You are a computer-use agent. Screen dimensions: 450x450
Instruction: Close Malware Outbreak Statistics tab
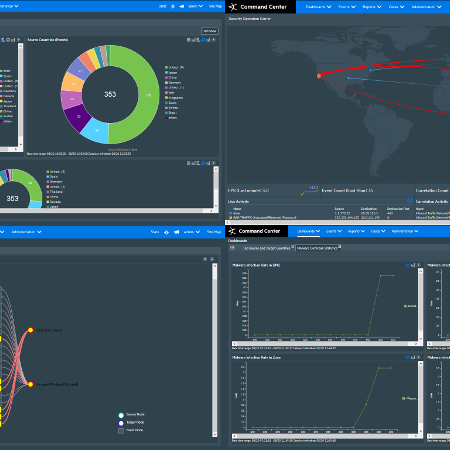pyautogui.click(x=340, y=247)
